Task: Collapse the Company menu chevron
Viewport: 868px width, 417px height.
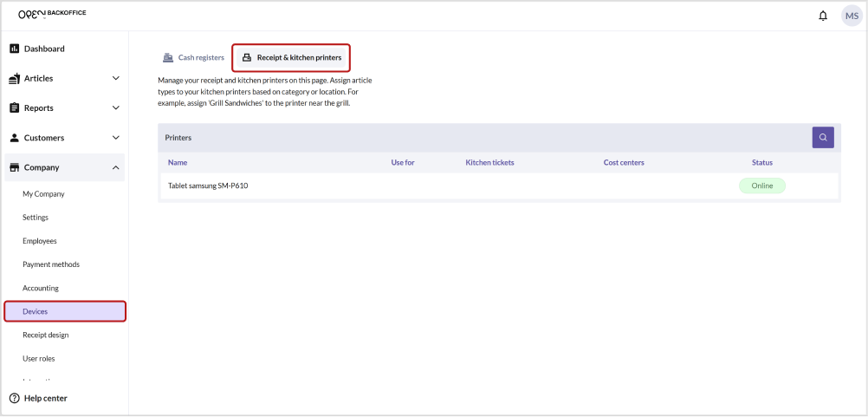Action: click(116, 167)
